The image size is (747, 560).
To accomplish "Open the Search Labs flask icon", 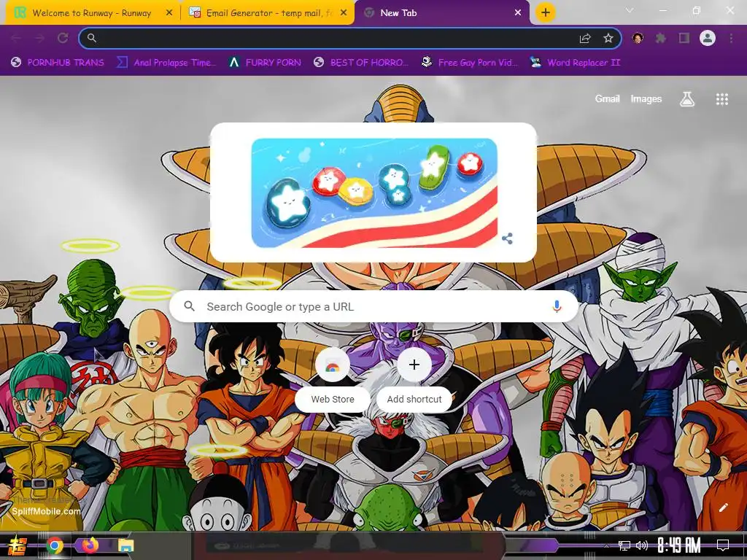I will point(687,99).
